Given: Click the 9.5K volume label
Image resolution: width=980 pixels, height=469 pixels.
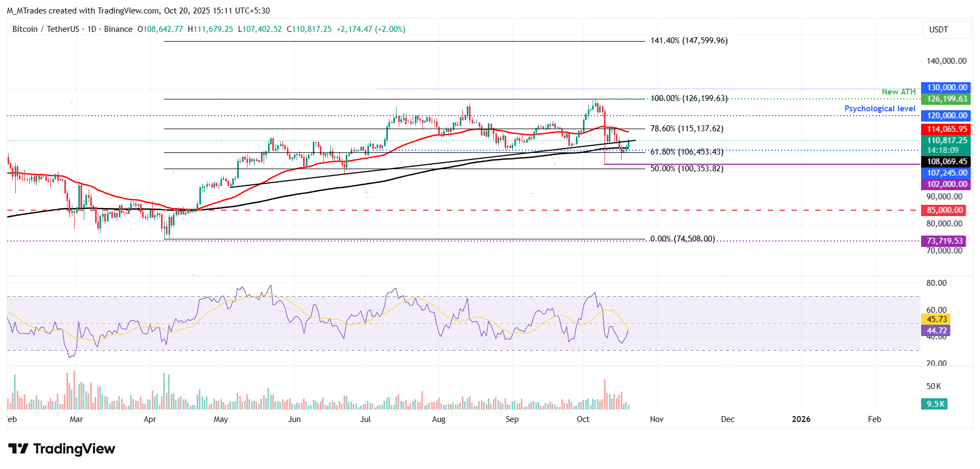Looking at the screenshot, I should click(935, 404).
